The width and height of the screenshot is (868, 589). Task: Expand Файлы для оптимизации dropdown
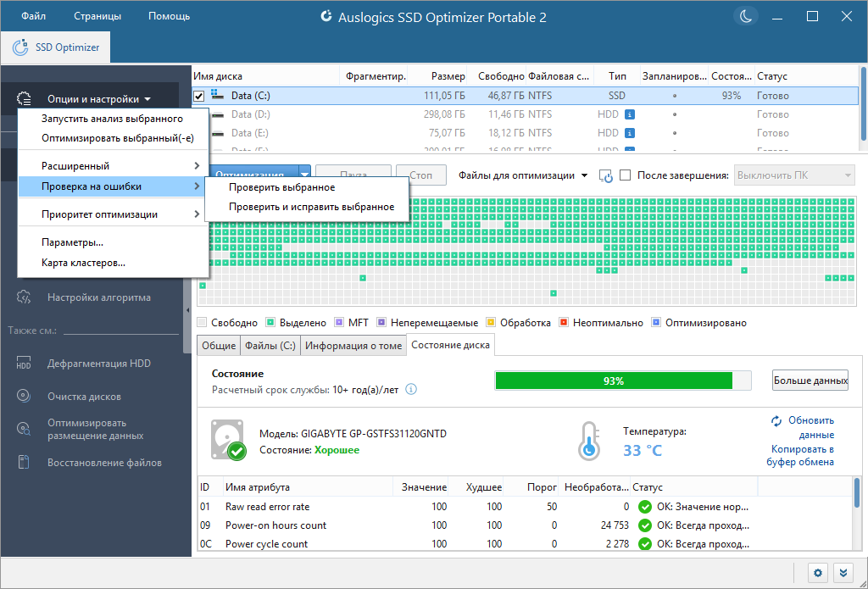pos(523,175)
